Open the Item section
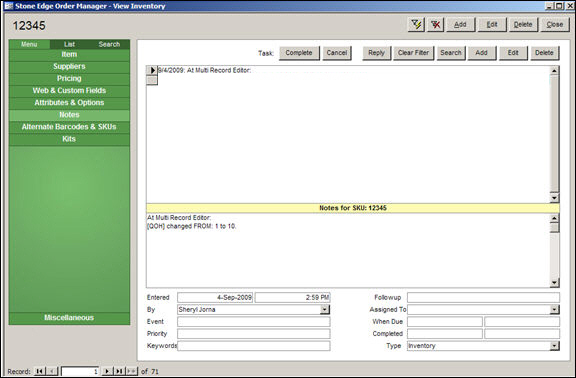 pyautogui.click(x=69, y=55)
